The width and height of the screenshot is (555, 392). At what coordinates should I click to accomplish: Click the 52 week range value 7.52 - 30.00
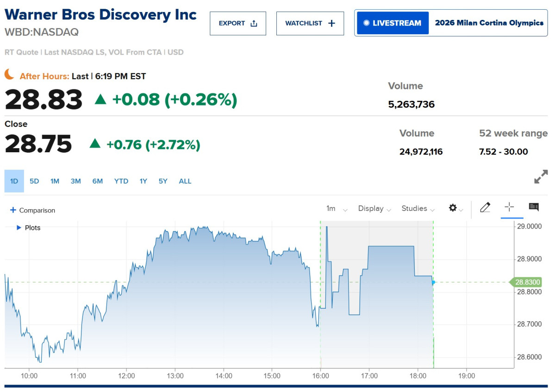(503, 152)
